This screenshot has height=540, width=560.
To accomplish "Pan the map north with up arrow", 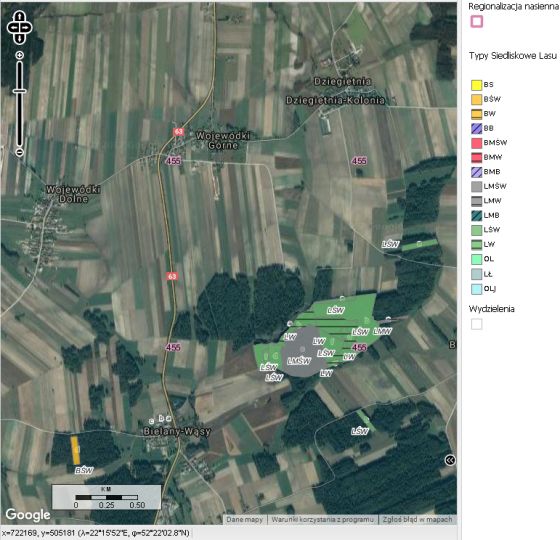I will click(x=20, y=16).
